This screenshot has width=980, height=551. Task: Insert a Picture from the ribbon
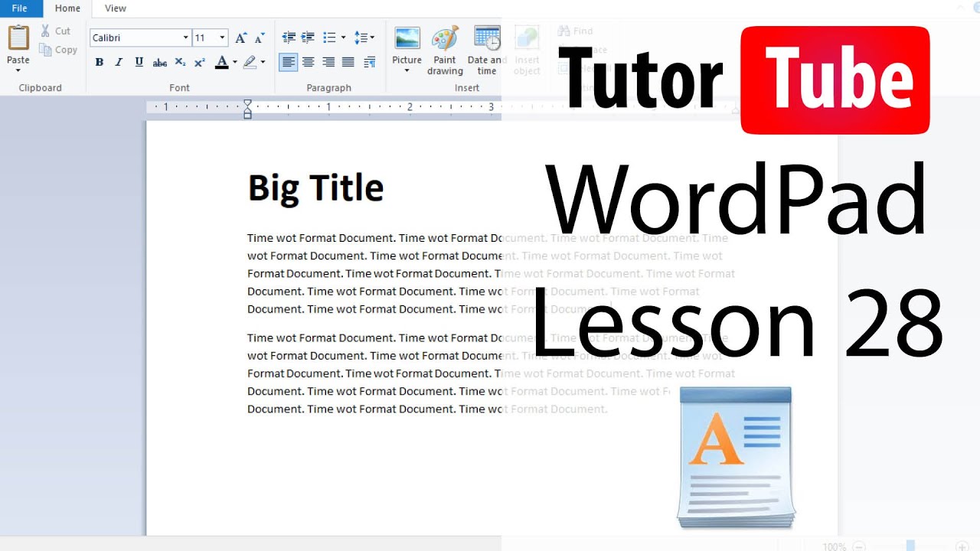click(407, 44)
